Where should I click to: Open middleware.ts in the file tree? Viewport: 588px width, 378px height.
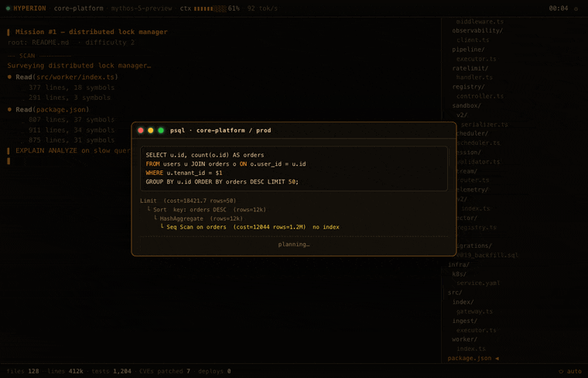(x=480, y=22)
